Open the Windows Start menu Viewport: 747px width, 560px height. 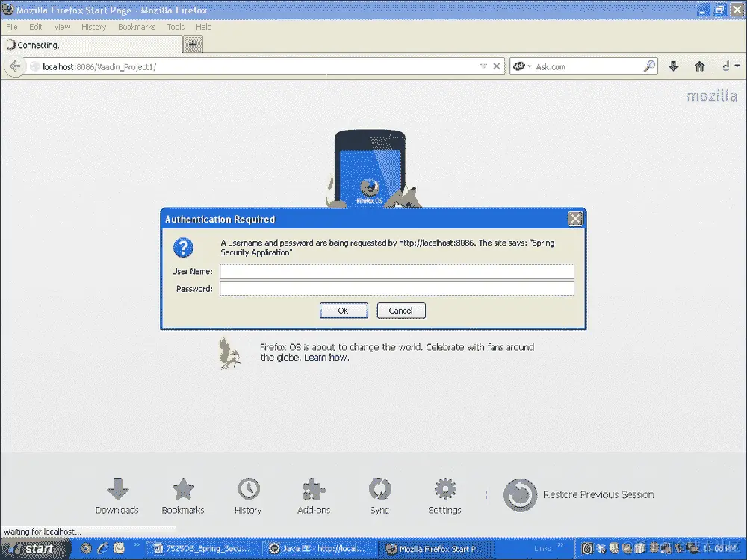point(36,549)
